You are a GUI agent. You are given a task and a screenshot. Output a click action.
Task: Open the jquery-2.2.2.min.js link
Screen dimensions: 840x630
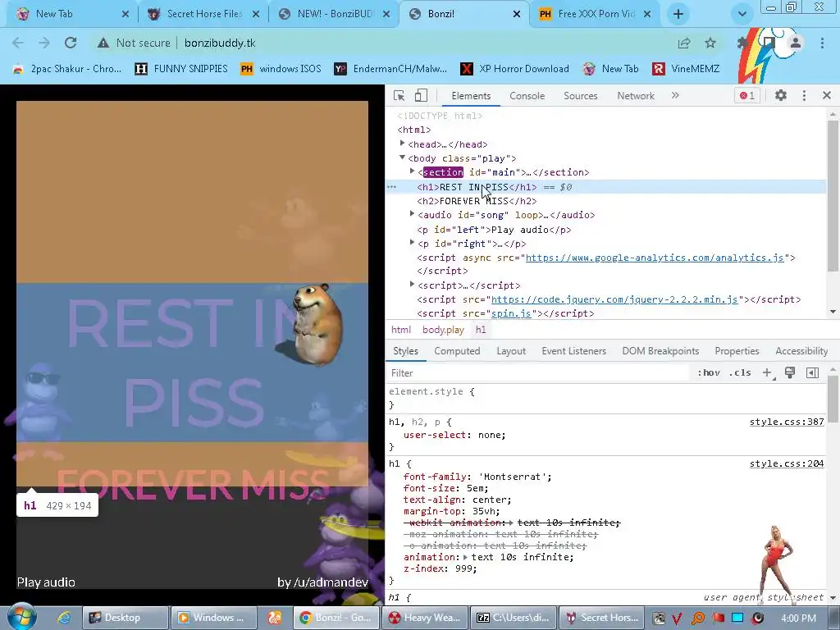(614, 299)
